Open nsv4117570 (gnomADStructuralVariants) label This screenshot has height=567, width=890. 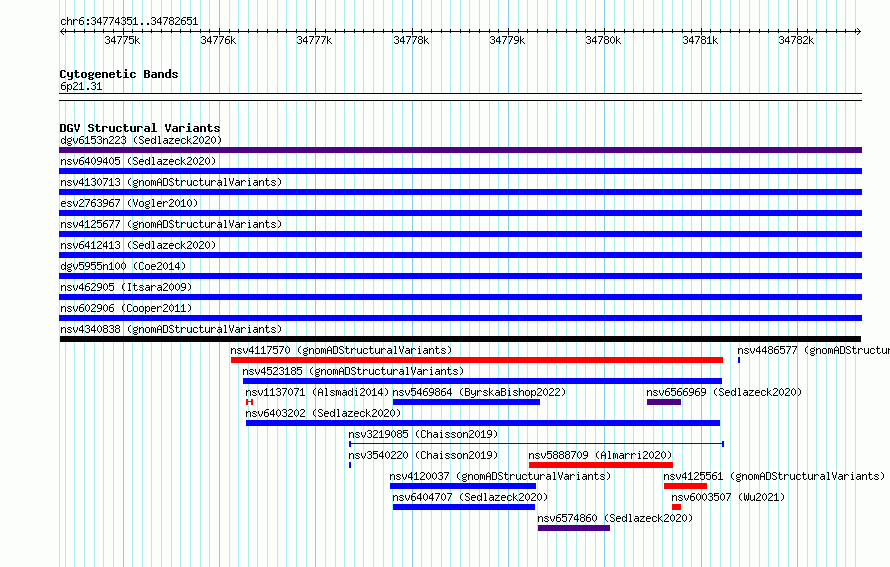click(341, 350)
